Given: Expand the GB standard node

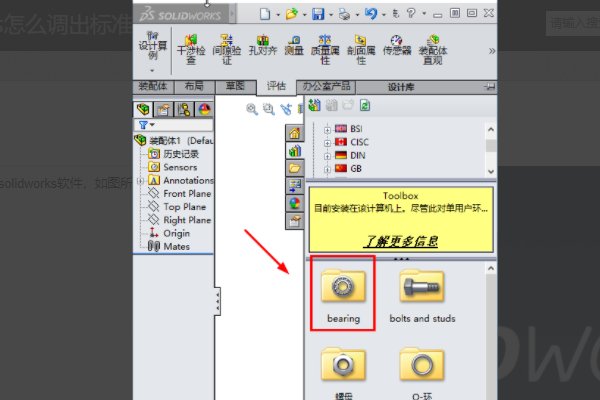Looking at the screenshot, I should [327, 169].
